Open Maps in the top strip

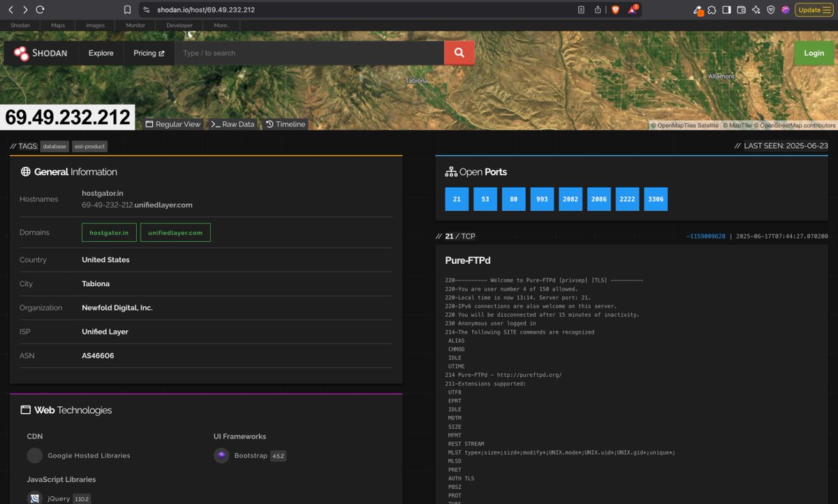tap(58, 25)
